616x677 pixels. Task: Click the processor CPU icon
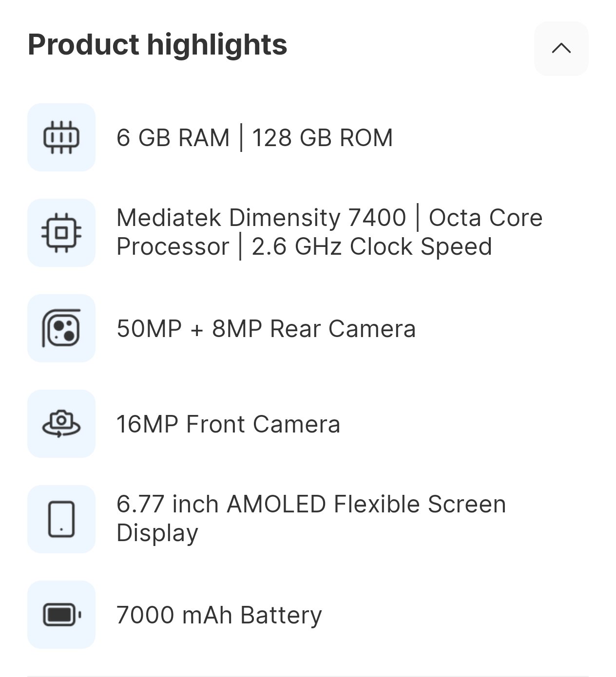coord(61,233)
